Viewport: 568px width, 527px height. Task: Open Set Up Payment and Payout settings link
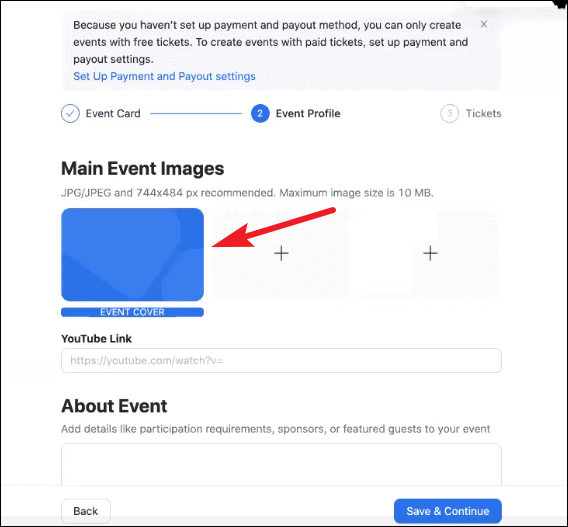(164, 76)
